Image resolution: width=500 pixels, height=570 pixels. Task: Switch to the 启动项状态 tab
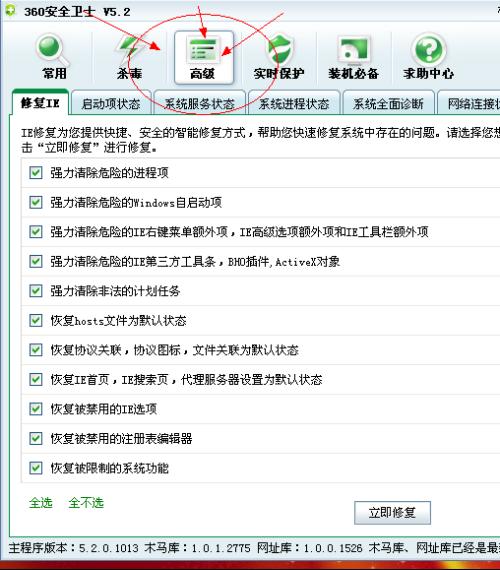tap(111, 104)
